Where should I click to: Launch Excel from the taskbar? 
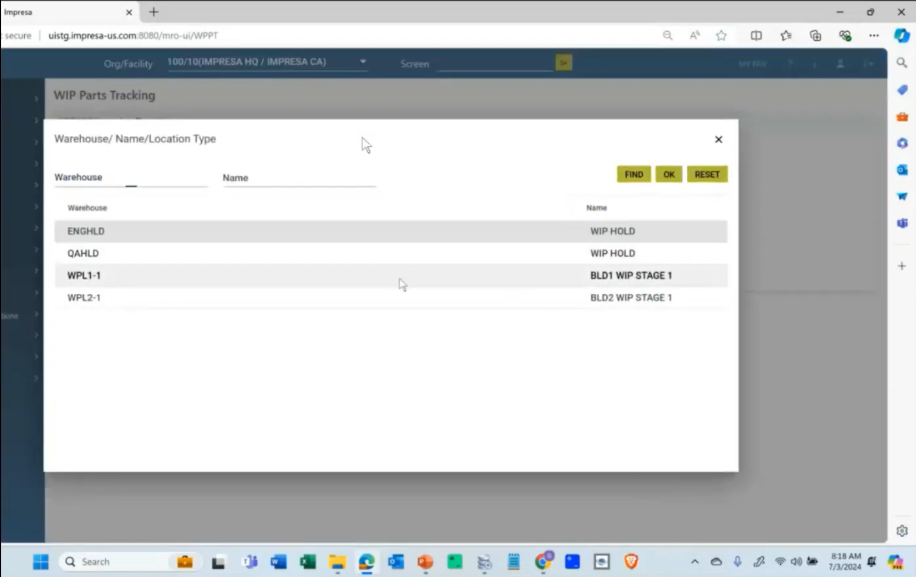307,561
